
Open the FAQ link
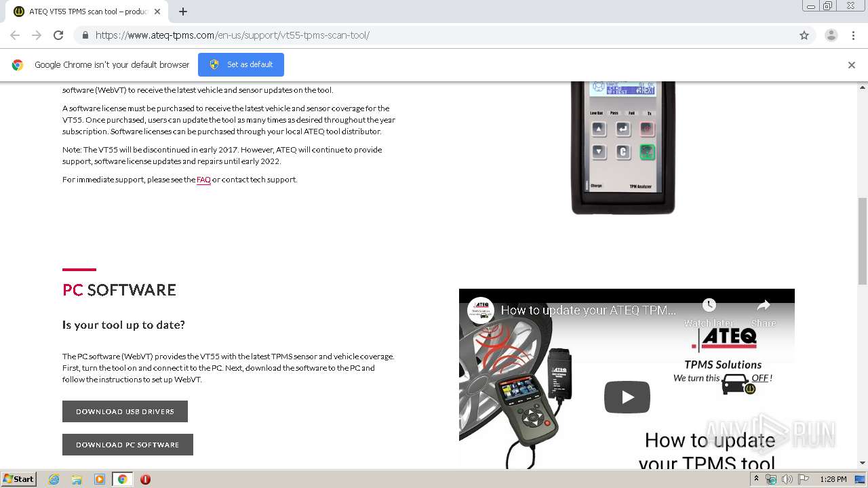[203, 180]
